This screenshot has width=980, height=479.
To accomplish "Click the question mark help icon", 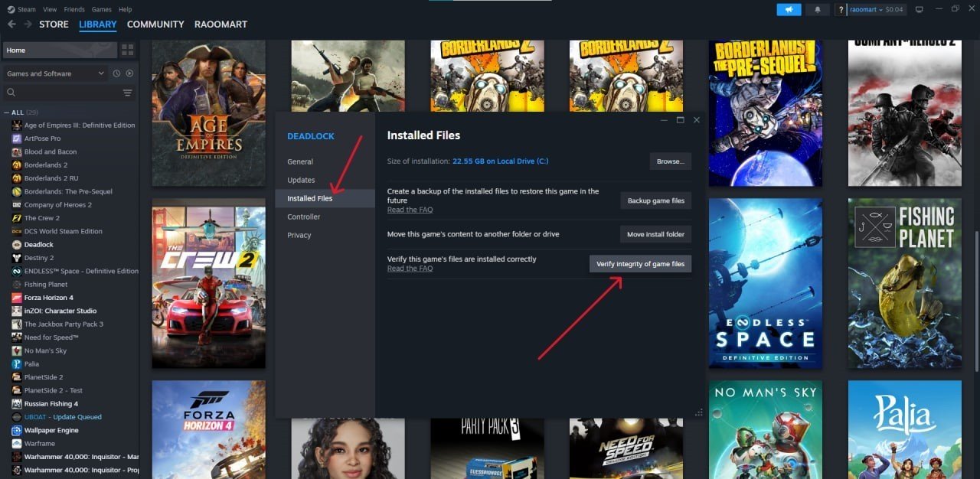I will tap(841, 9).
